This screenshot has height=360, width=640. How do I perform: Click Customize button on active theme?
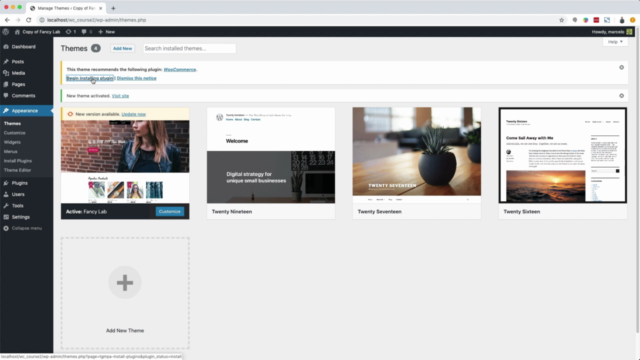coord(170,211)
